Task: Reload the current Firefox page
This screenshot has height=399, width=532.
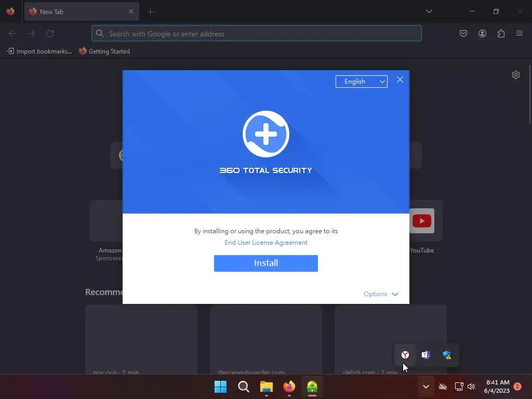Action: [x=50, y=34]
